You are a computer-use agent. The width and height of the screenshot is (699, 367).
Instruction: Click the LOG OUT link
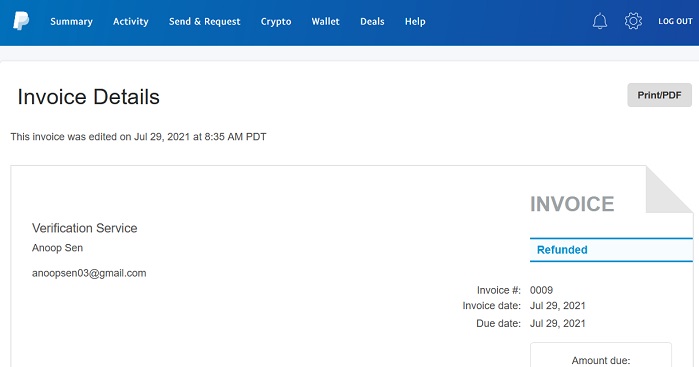click(x=675, y=21)
